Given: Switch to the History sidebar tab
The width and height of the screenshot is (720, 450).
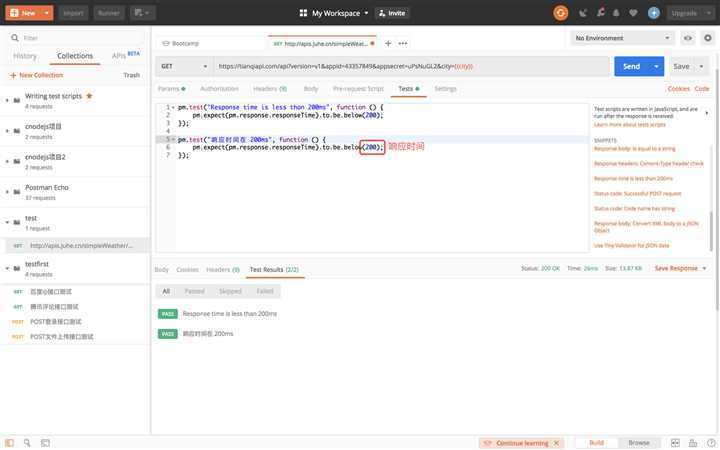Looking at the screenshot, I should point(25,56).
